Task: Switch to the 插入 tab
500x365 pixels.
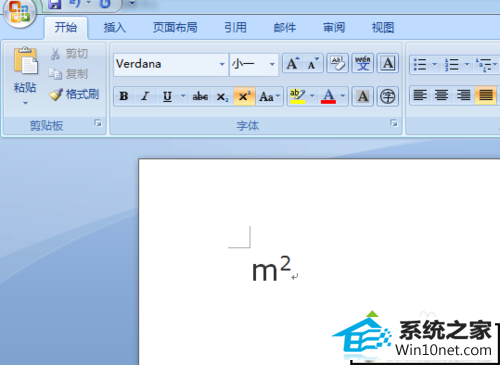Action: [x=115, y=27]
